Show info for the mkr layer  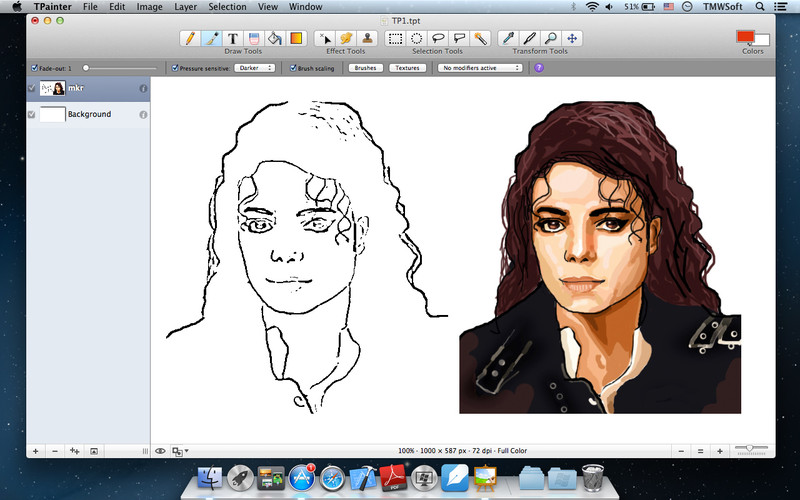[143, 88]
